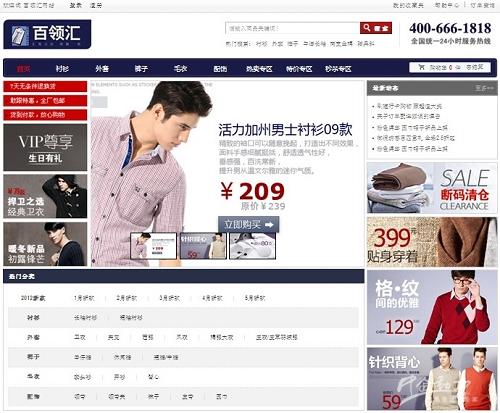Open 特价专区 in the navigation bar

tap(299, 69)
